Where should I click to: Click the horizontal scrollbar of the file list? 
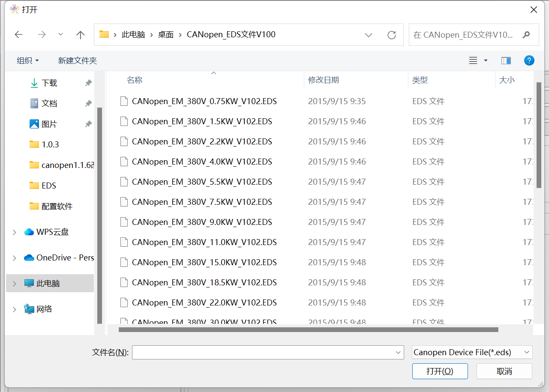pos(309,330)
